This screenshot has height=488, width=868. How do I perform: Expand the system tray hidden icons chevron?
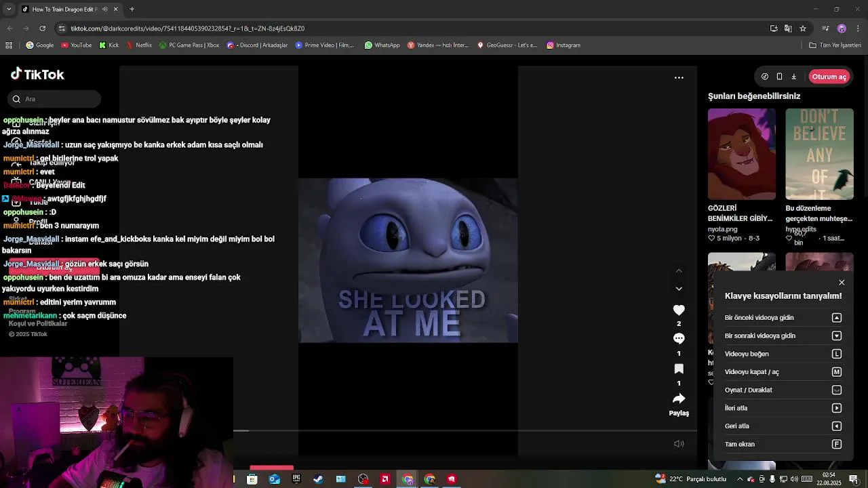(741, 479)
